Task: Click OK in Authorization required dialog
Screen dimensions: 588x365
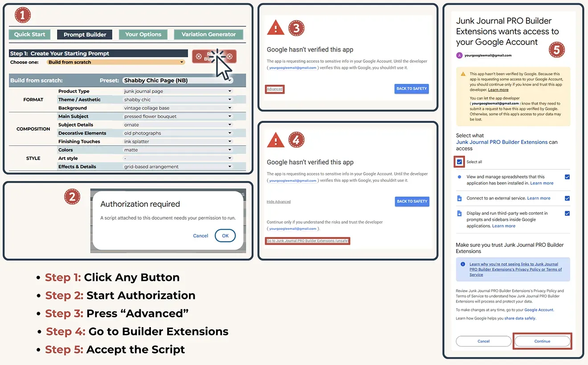Action: pyautogui.click(x=225, y=236)
